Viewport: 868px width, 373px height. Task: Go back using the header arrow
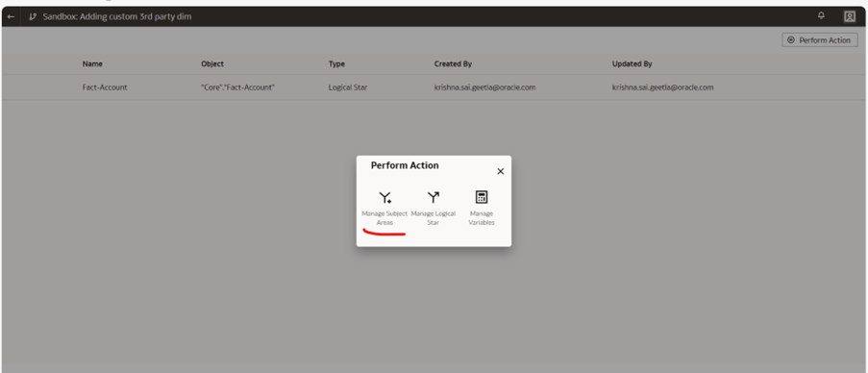(x=11, y=16)
